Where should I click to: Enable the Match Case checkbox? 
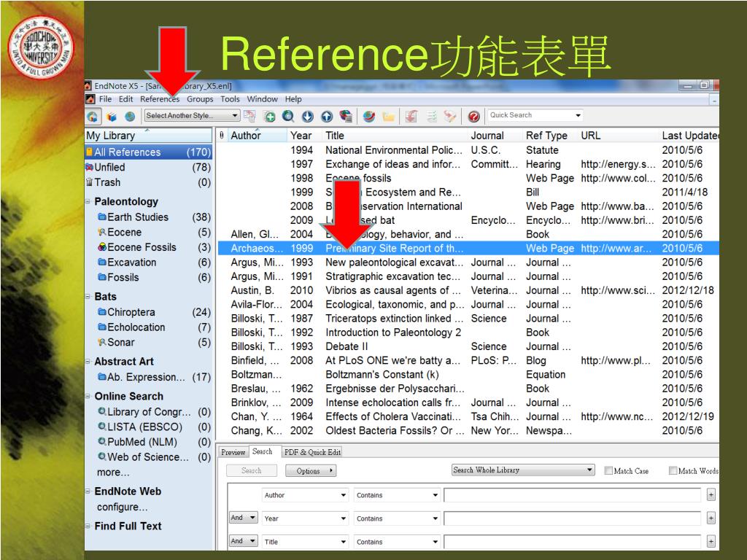coord(608,470)
